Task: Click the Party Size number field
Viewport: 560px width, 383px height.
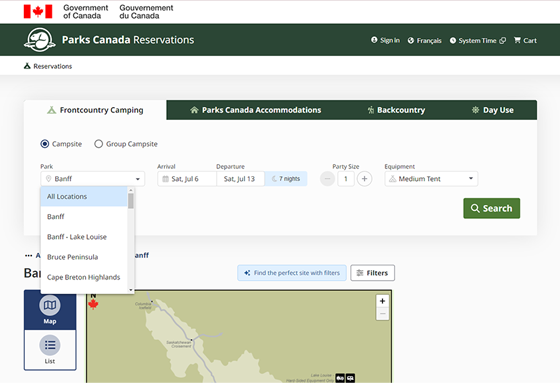Action: click(x=346, y=179)
